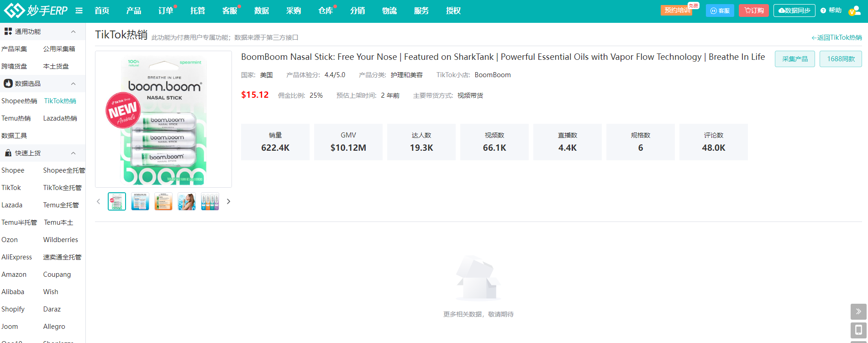Image resolution: width=868 pixels, height=343 pixels.
Task: Select the fifth product thumbnail
Action: tap(210, 201)
